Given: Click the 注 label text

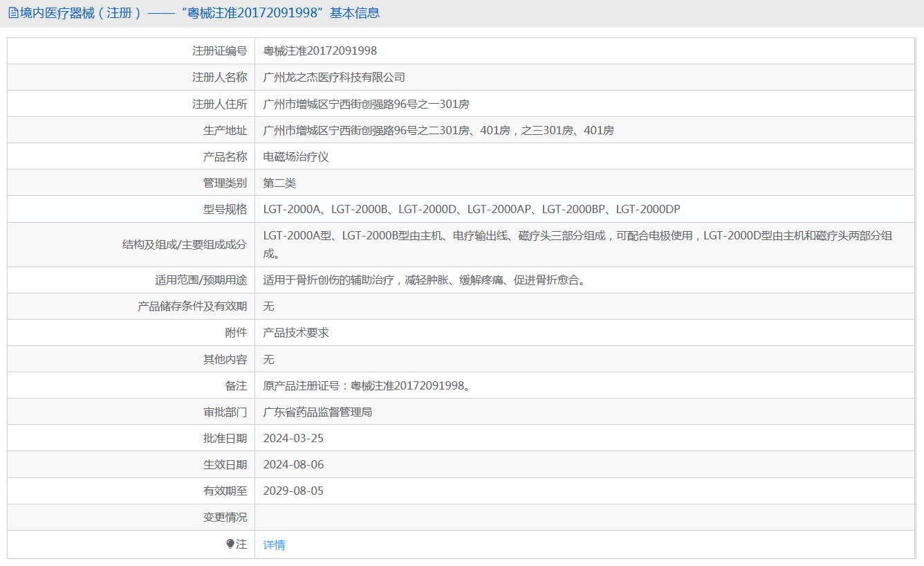Looking at the screenshot, I should (x=241, y=545).
